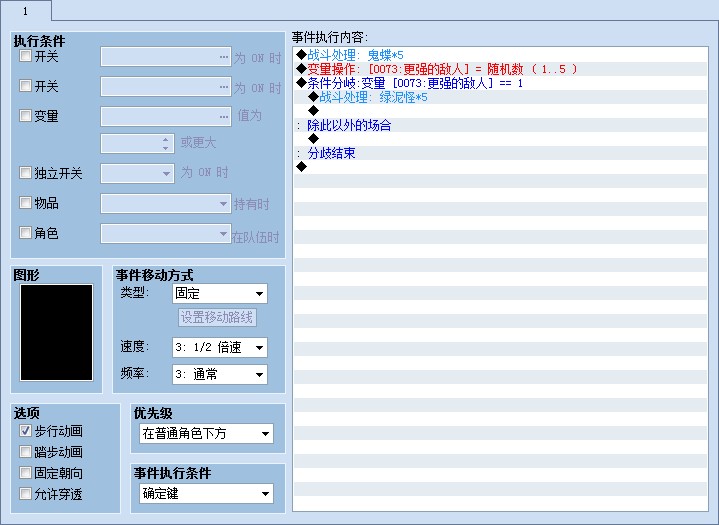The image size is (719, 525).
Task: Open the 独立开关 dropdown
Action: pos(137,174)
